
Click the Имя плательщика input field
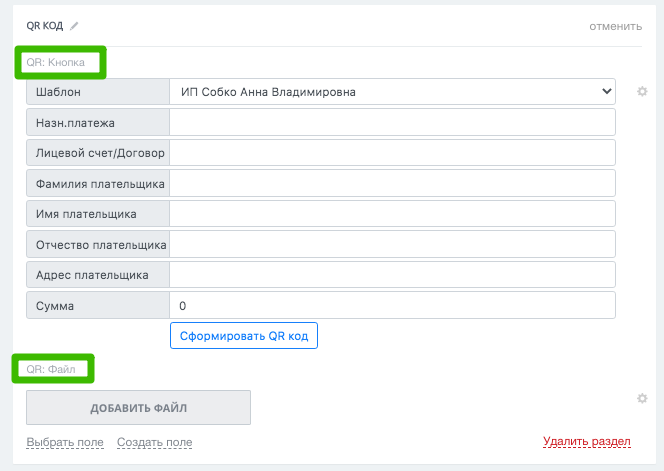[392, 213]
